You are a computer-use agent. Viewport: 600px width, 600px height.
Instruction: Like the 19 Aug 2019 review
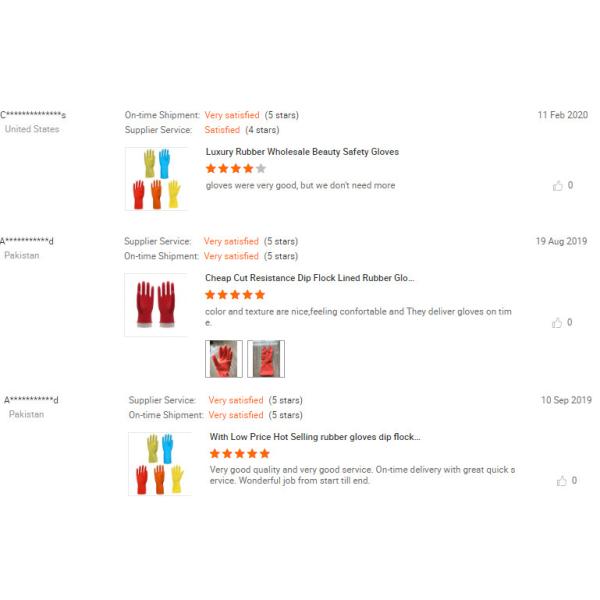coord(558,322)
